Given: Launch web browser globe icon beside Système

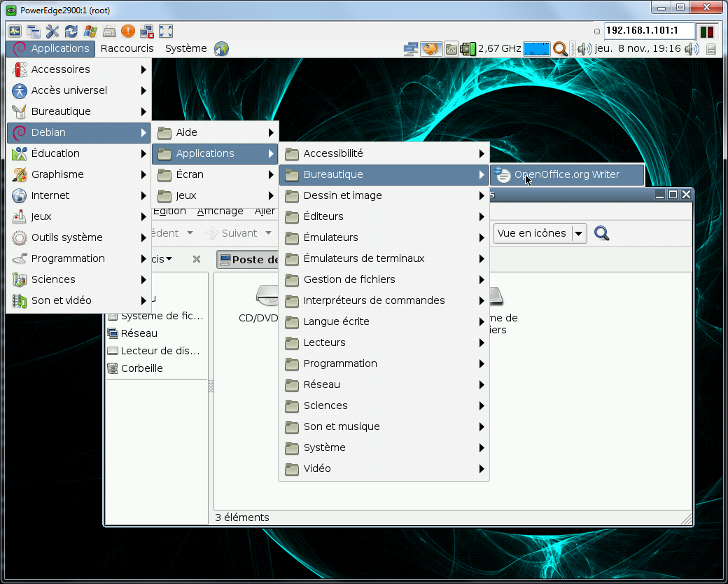Looking at the screenshot, I should (x=222, y=49).
